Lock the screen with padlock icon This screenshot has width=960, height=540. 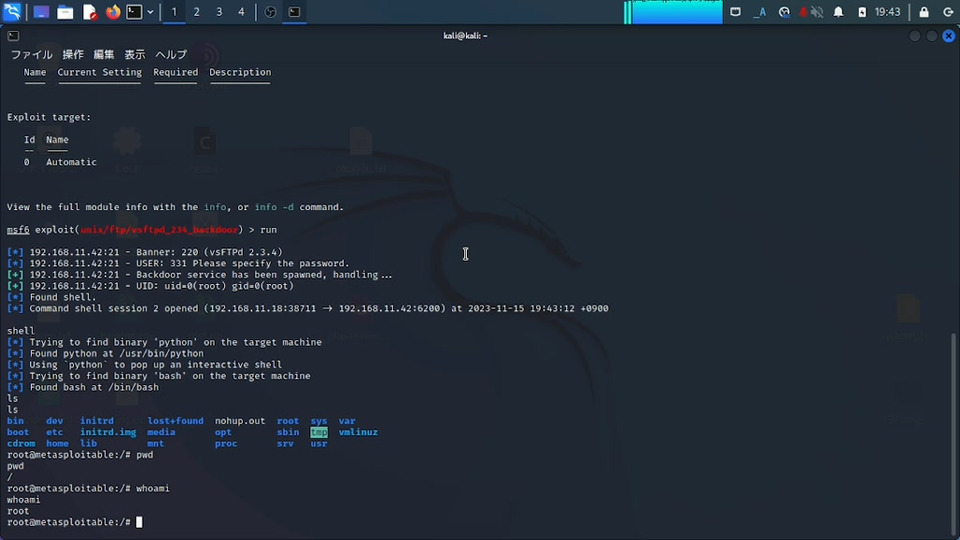pos(924,12)
